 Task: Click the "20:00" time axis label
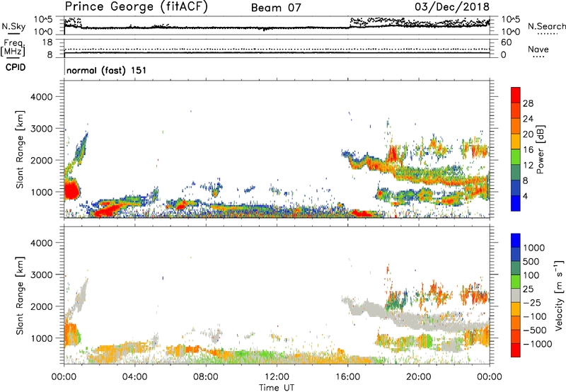[x=419, y=377]
